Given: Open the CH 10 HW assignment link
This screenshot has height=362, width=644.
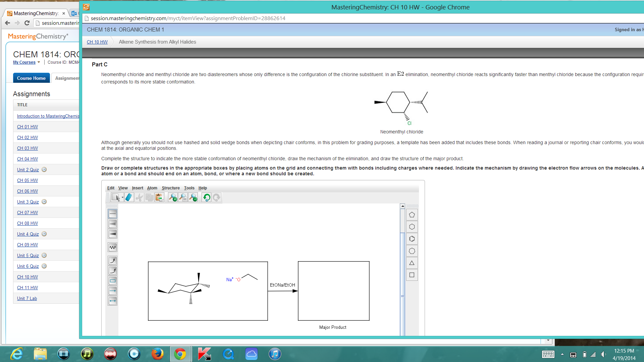Looking at the screenshot, I should (27, 277).
